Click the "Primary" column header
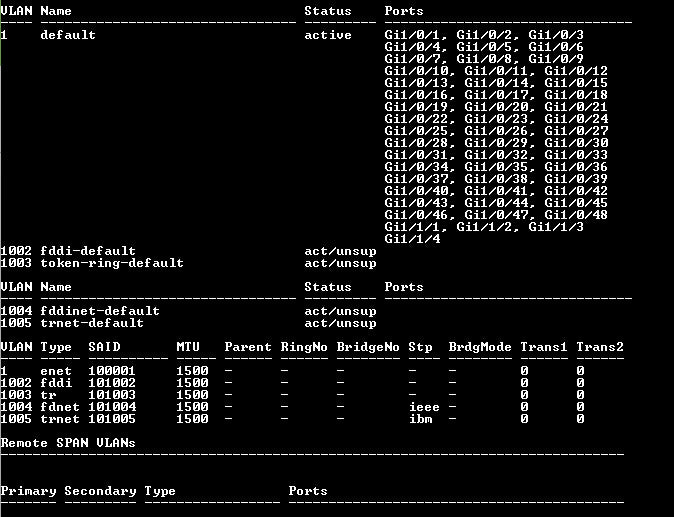Viewport: 674px width, 517px height. 28,491
